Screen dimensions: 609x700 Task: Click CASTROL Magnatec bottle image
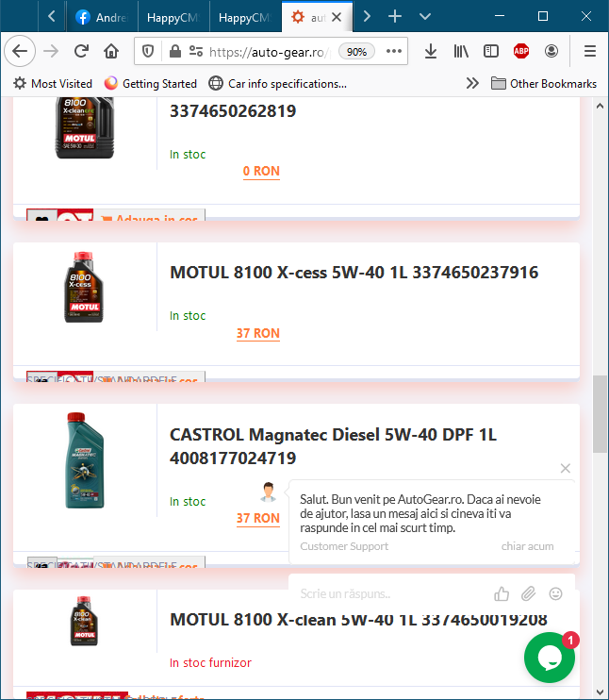pyautogui.click(x=84, y=460)
